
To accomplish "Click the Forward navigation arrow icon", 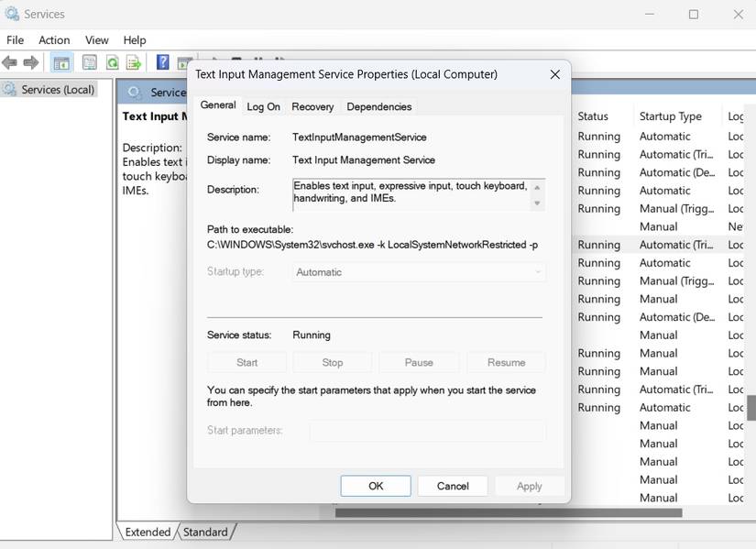I will click(x=31, y=62).
